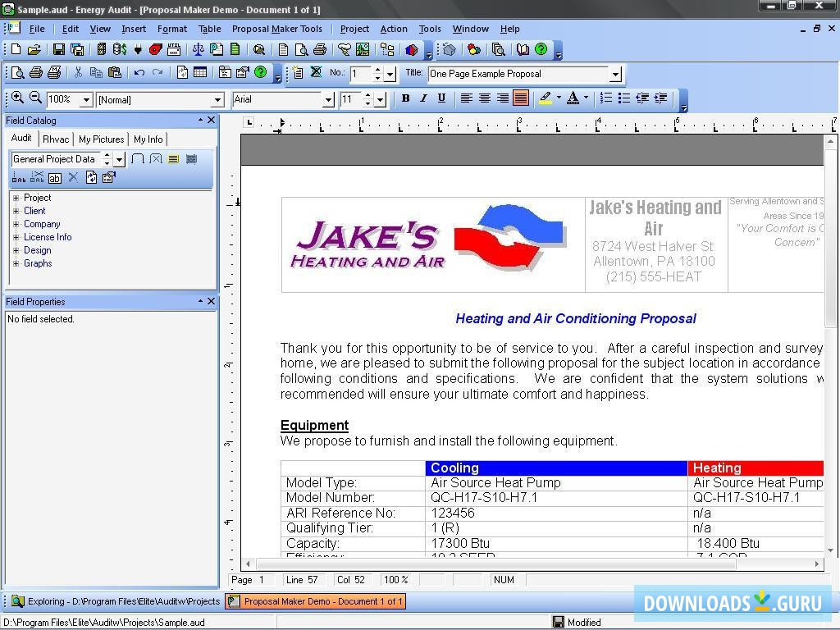Open the highlight color dropdown arrow
840x630 pixels.
[x=559, y=98]
